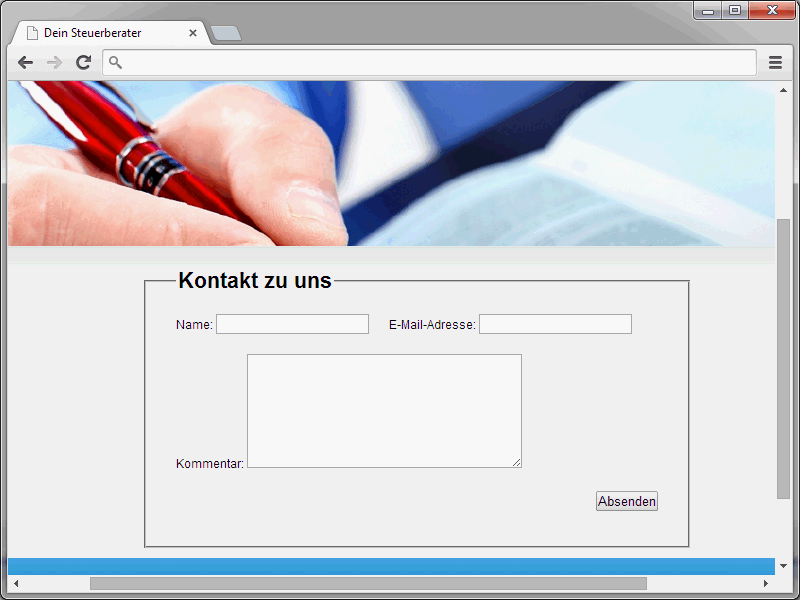Click the horizontal scrollbar left arrow
Viewport: 800px width, 600px height.
click(16, 583)
